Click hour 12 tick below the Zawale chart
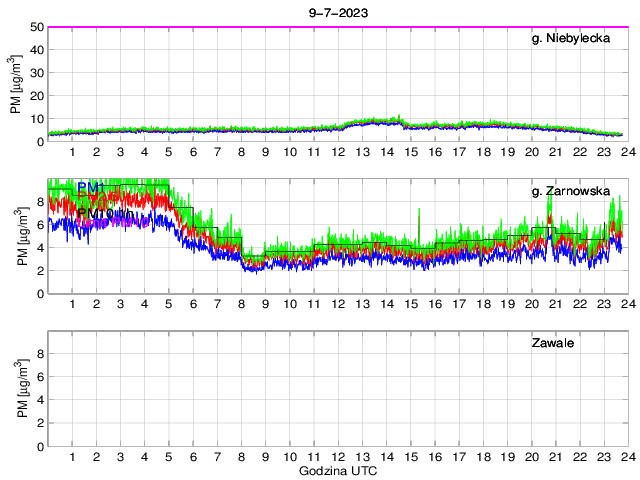Image resolution: width=640 pixels, height=480 pixels. 337,457
